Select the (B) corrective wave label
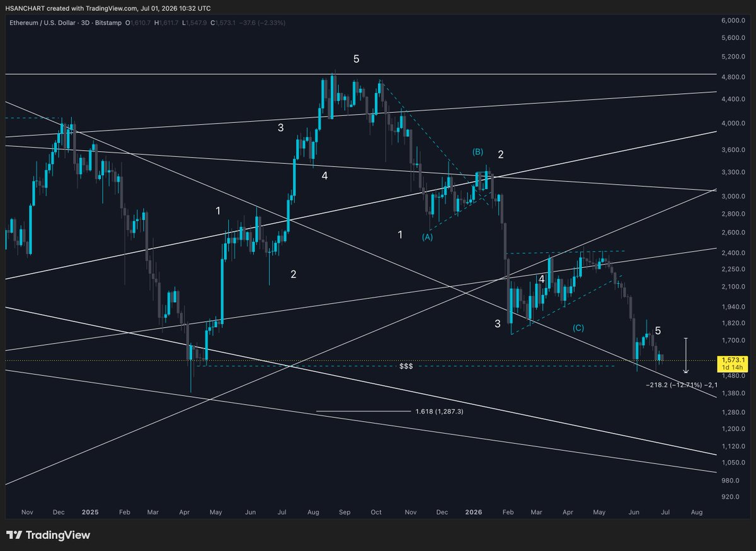 (478, 152)
